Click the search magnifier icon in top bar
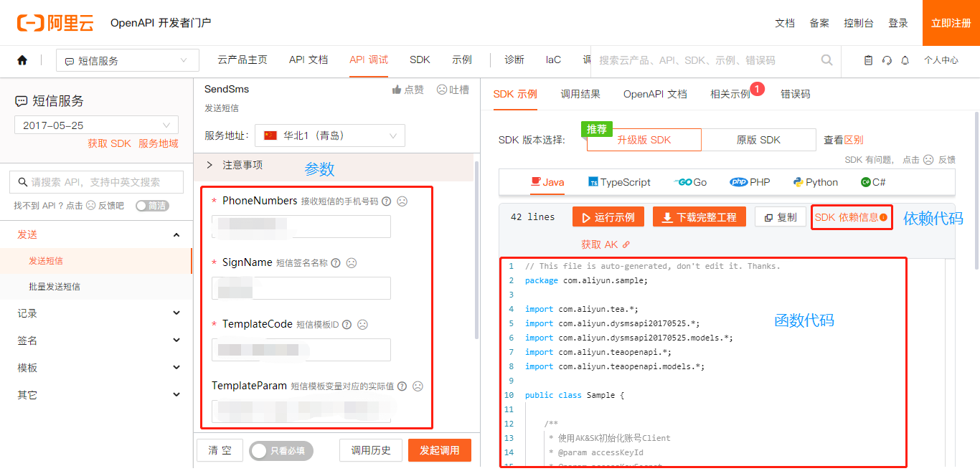Image resolution: width=980 pixels, height=471 pixels. click(x=826, y=60)
